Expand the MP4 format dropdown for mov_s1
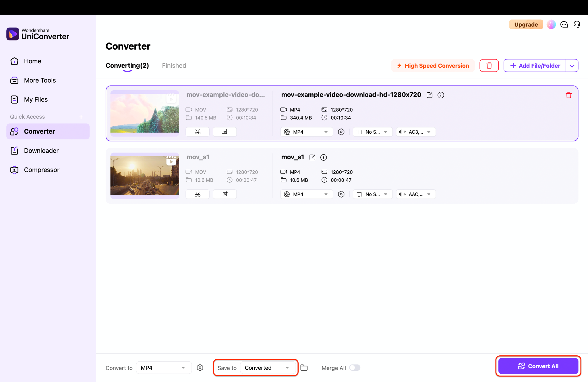The width and height of the screenshot is (588, 382). (306, 194)
